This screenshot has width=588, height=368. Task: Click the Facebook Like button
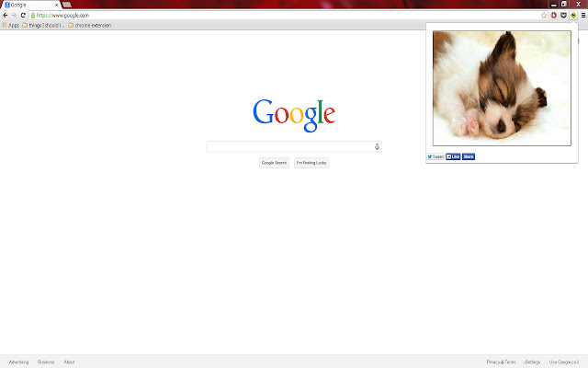453,157
